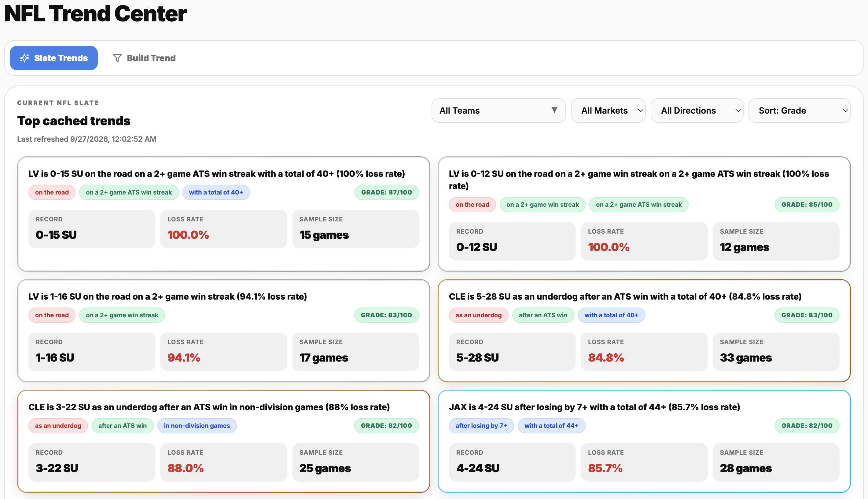Screen dimensions: 868x499
Task: Click 'on a 2+ game win streak' tag in LV 0-12 card
Action: [x=542, y=205]
